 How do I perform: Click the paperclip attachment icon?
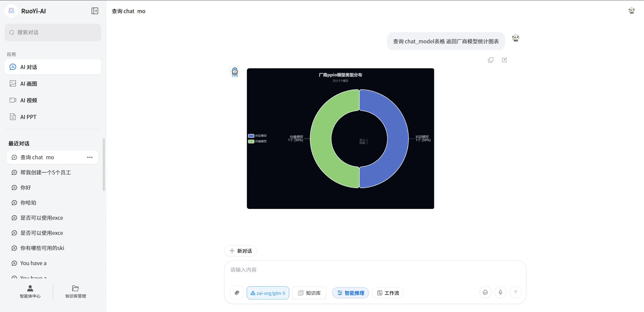pos(237,293)
